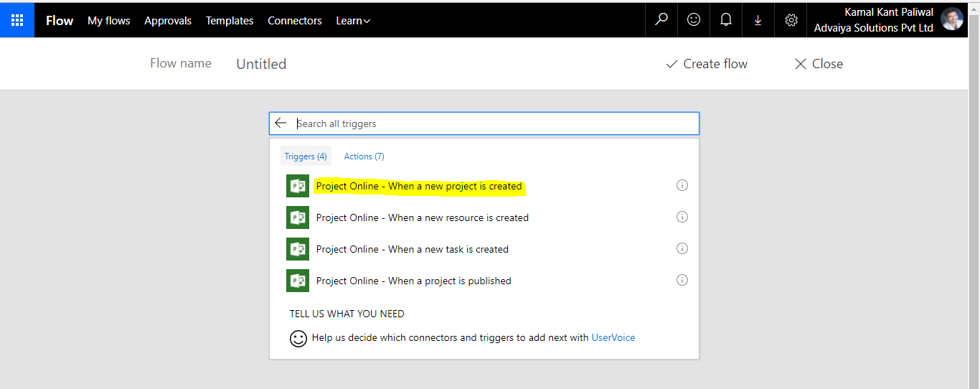
Task: Go to Approvals page
Action: point(168,21)
